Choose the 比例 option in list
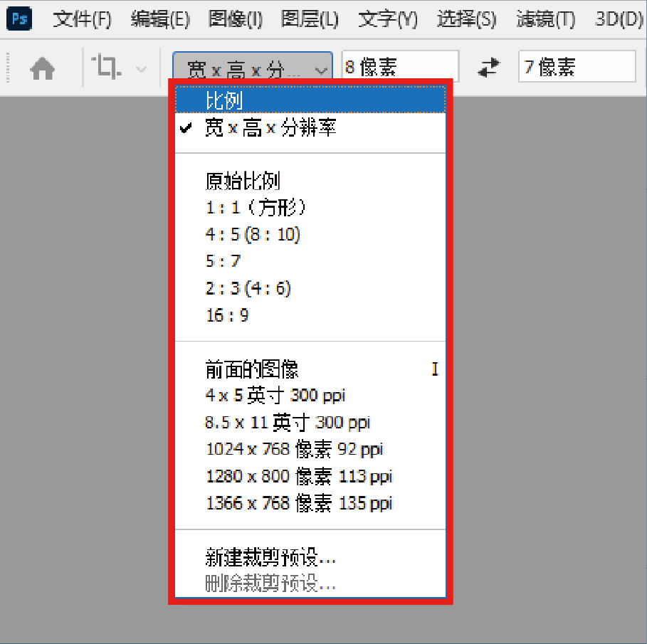Viewport: 647px width, 644px height. pyautogui.click(x=224, y=100)
